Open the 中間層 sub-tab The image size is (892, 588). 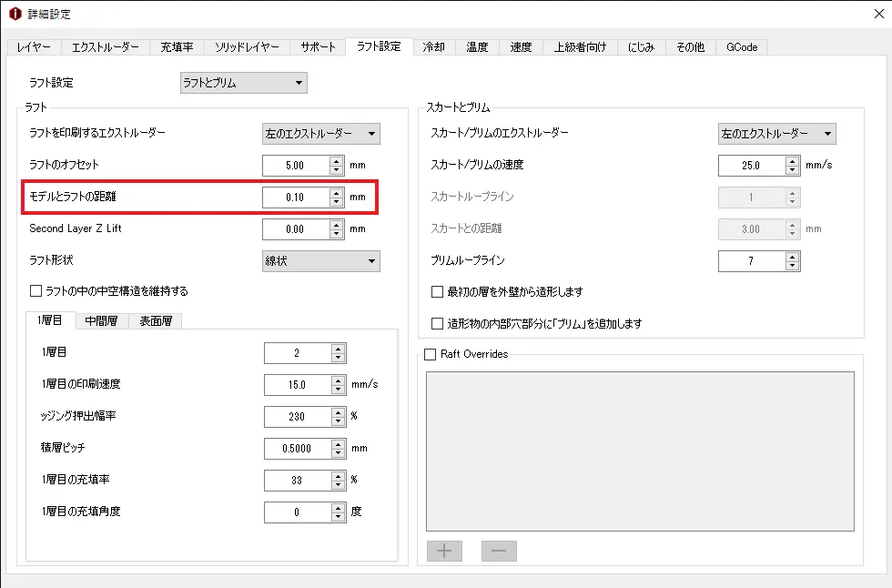pos(103,320)
